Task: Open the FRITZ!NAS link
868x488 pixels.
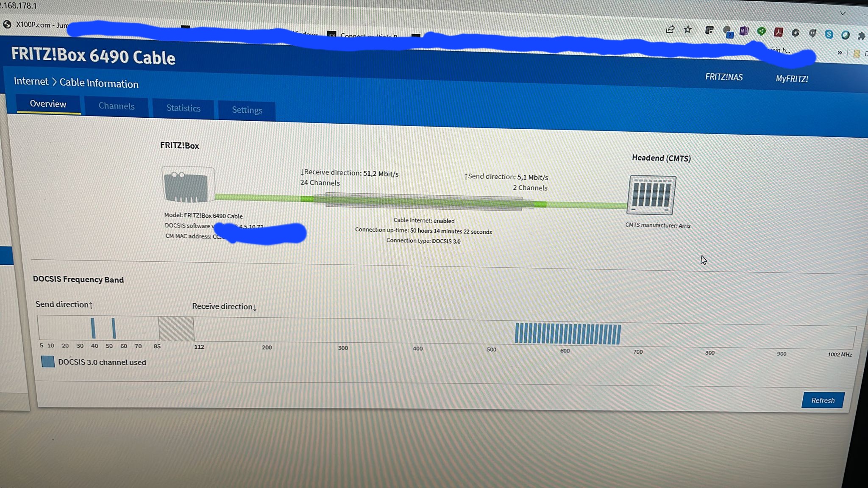Action: click(724, 77)
